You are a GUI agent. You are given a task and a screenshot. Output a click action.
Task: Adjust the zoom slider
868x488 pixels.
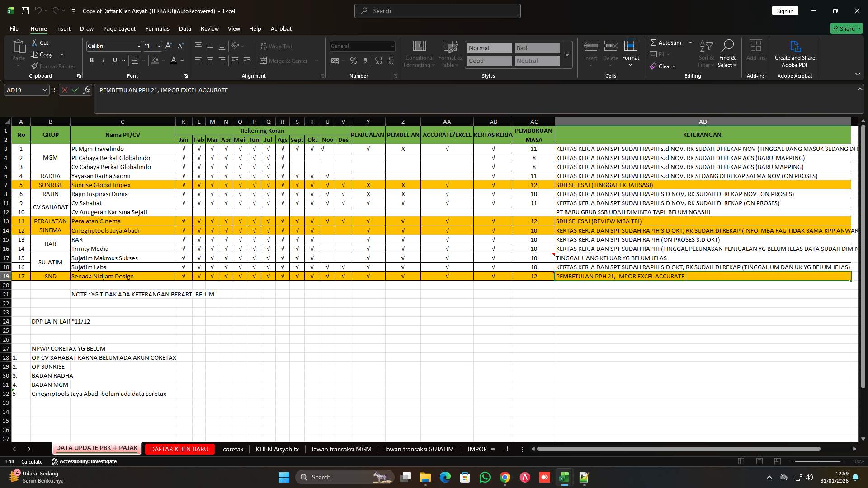(x=818, y=461)
